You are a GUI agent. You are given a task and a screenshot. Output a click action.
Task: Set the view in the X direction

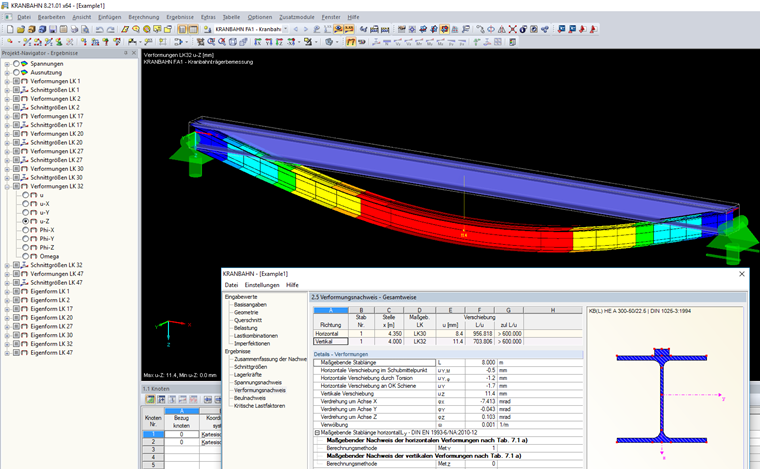[257, 42]
